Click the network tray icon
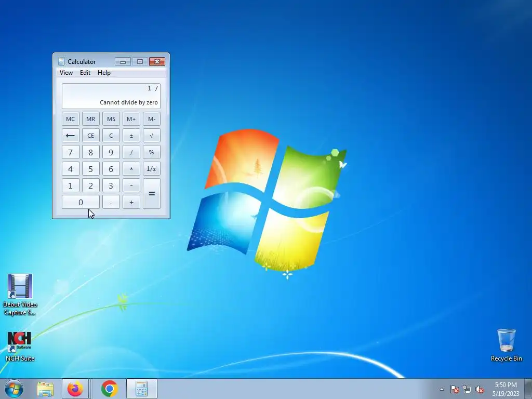 467,389
